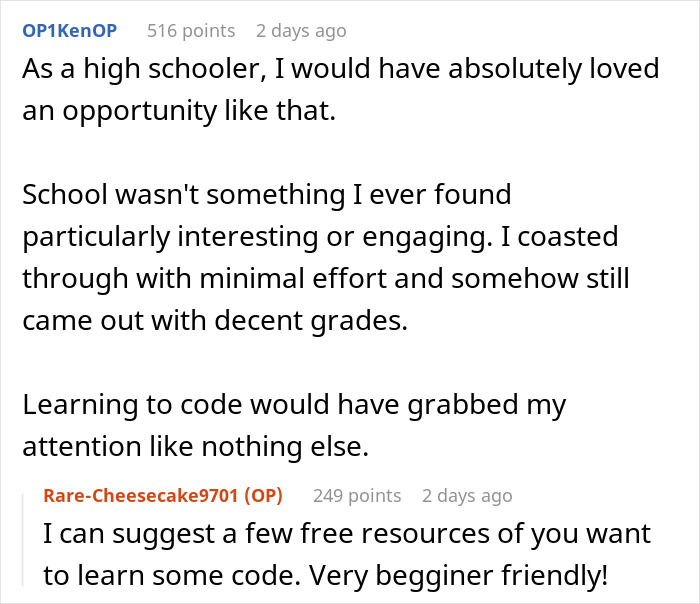Click the 516 points score
The height and width of the screenshot is (604, 700).
coord(190,30)
